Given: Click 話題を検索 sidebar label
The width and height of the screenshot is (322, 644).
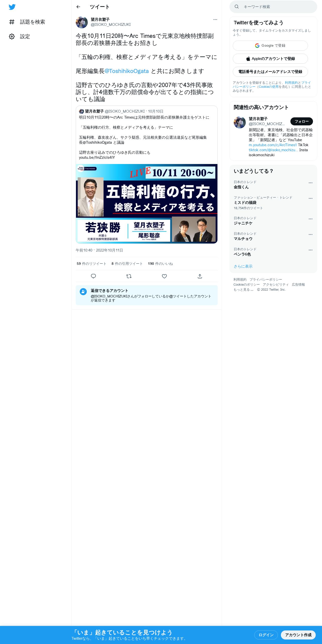Looking at the screenshot, I should coord(33,22).
